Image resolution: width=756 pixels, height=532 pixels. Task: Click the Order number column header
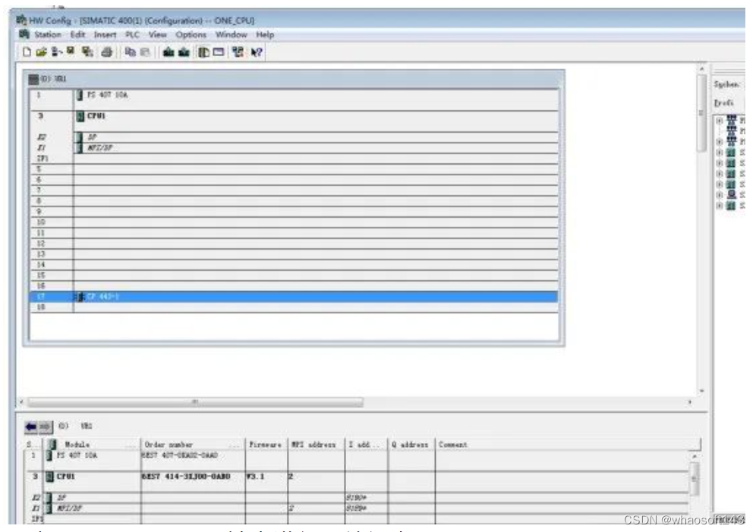click(193, 444)
